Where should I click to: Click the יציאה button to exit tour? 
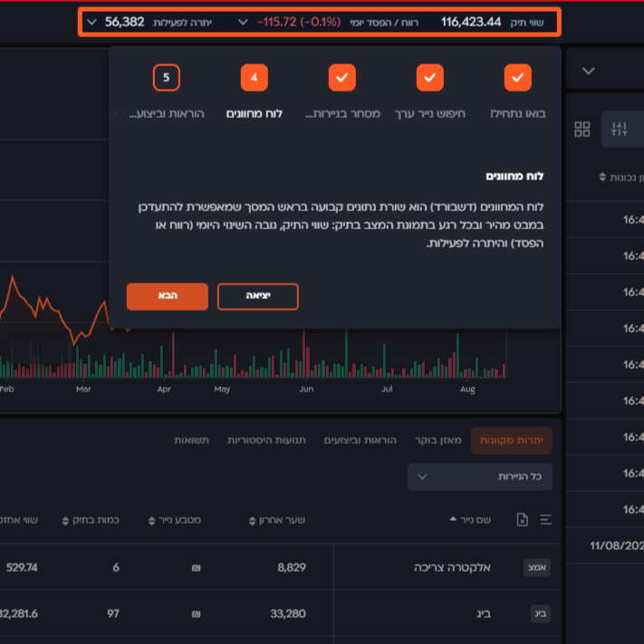pos(257,296)
